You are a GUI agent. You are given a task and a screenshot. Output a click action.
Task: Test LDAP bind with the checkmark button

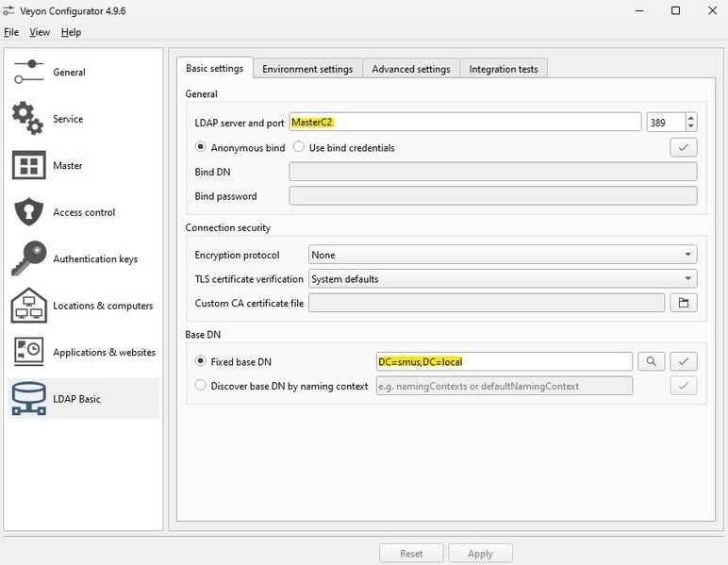[683, 148]
